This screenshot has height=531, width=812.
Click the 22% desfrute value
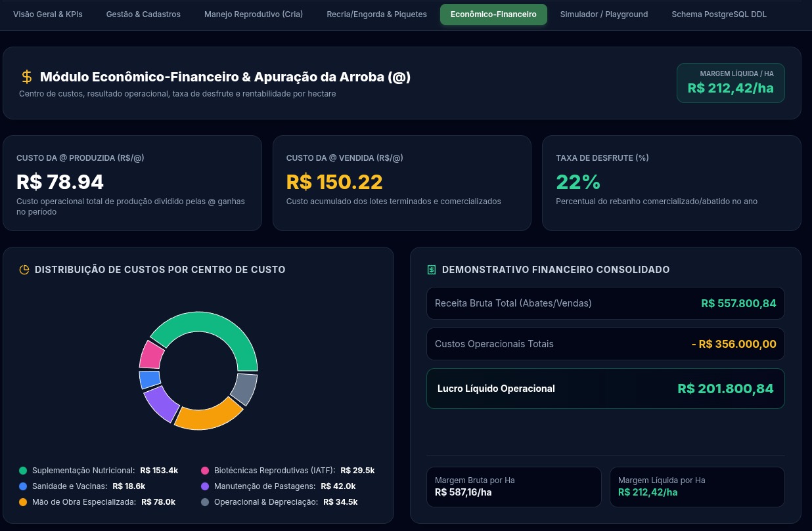point(578,182)
